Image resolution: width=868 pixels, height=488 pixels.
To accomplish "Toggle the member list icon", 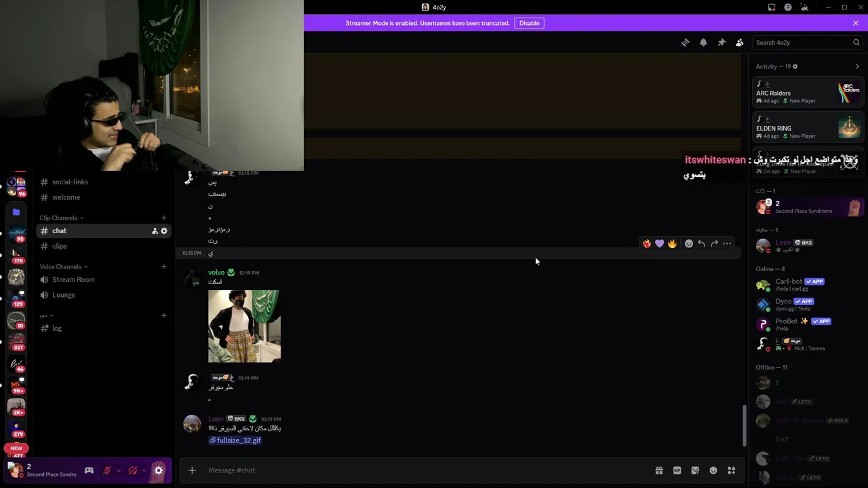I will (x=740, y=42).
